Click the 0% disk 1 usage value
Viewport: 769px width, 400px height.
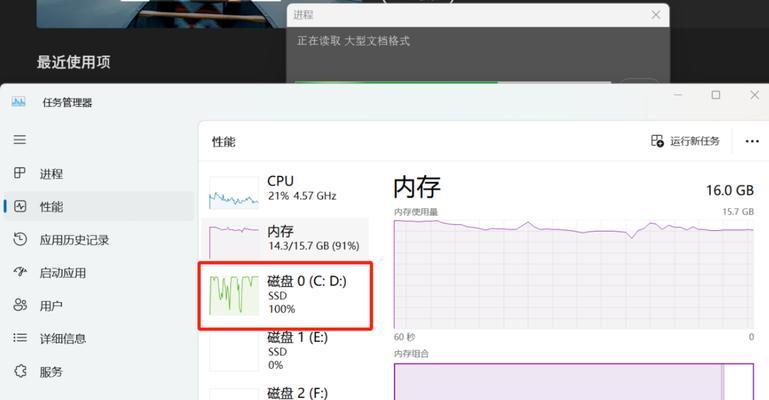275,365
